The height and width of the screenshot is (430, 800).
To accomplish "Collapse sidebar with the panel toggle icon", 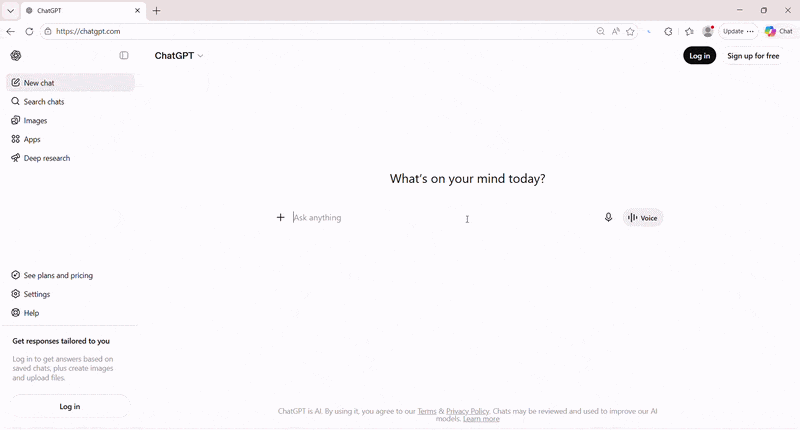I will 124,55.
